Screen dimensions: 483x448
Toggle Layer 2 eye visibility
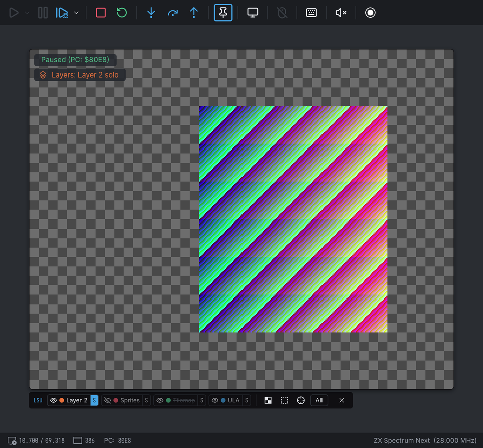click(x=54, y=400)
